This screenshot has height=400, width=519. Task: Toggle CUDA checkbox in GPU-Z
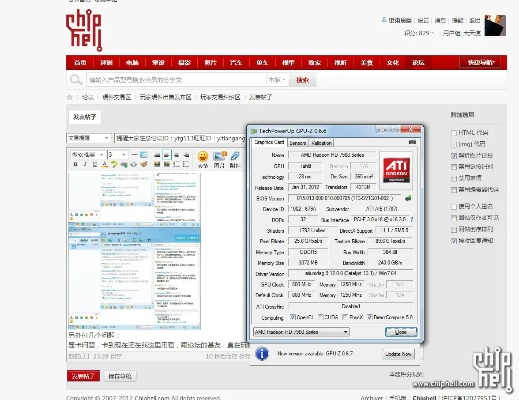point(321,317)
